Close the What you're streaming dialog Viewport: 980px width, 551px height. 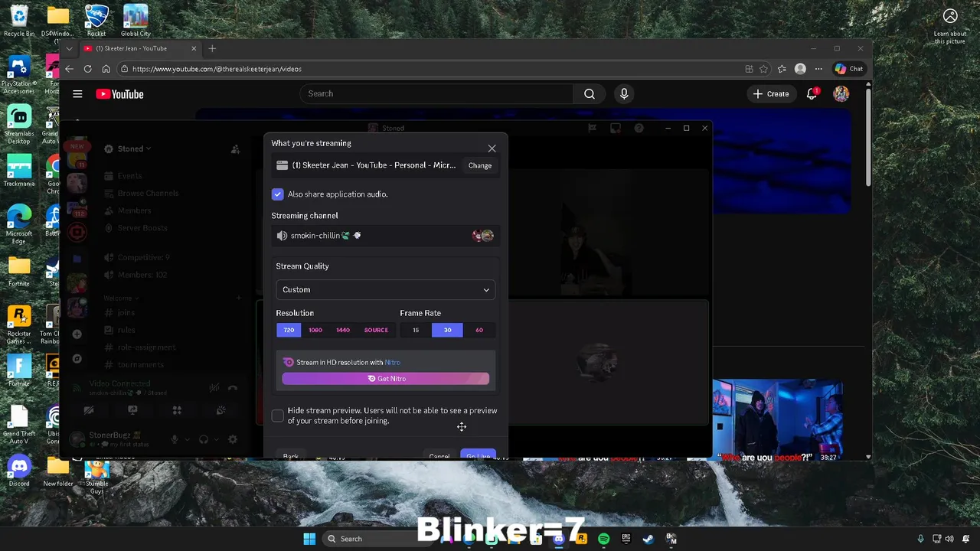[x=492, y=148]
